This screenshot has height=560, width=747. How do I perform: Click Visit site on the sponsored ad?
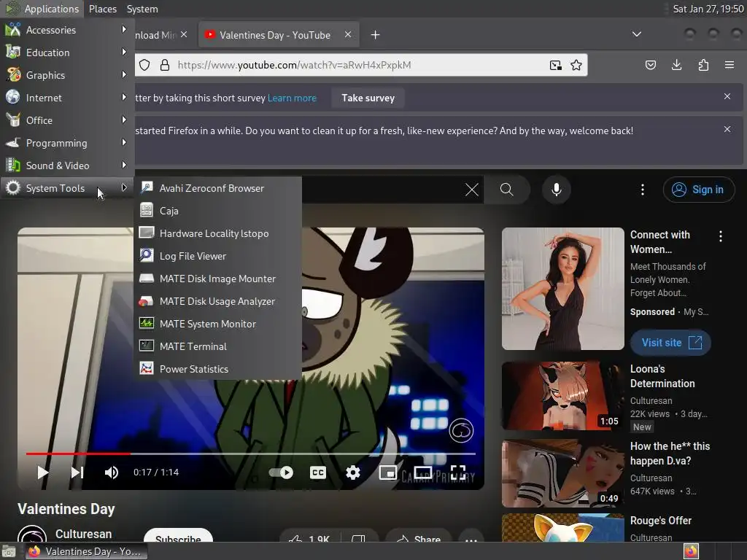click(670, 343)
